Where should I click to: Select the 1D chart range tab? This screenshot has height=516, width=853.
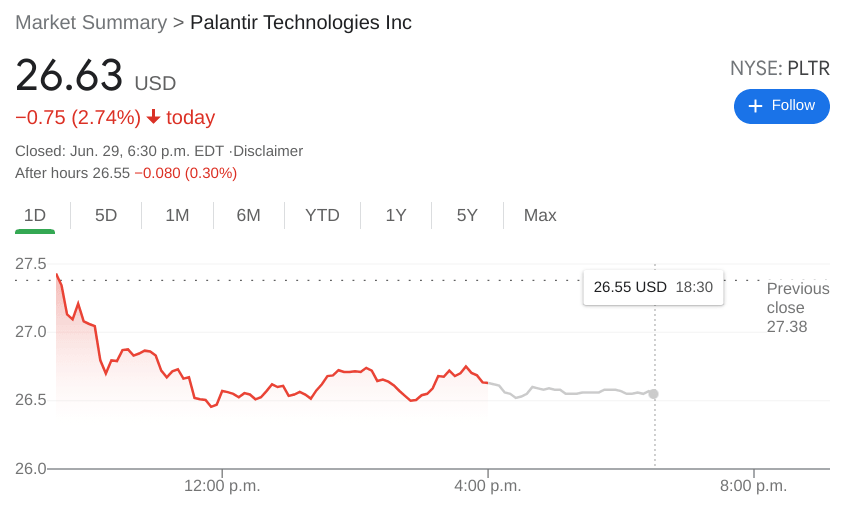[35, 215]
